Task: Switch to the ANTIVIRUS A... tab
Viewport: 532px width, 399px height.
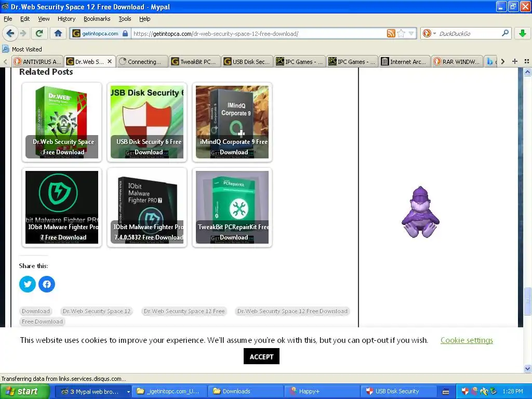Action: [37, 61]
